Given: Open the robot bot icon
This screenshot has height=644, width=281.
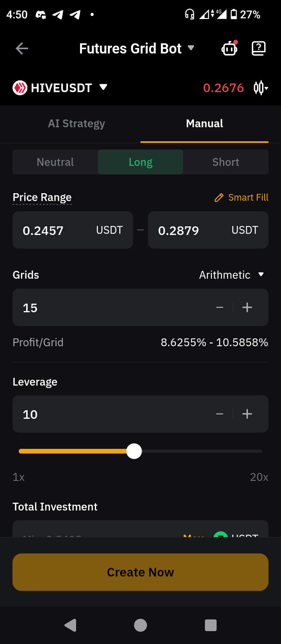Looking at the screenshot, I should point(229,48).
